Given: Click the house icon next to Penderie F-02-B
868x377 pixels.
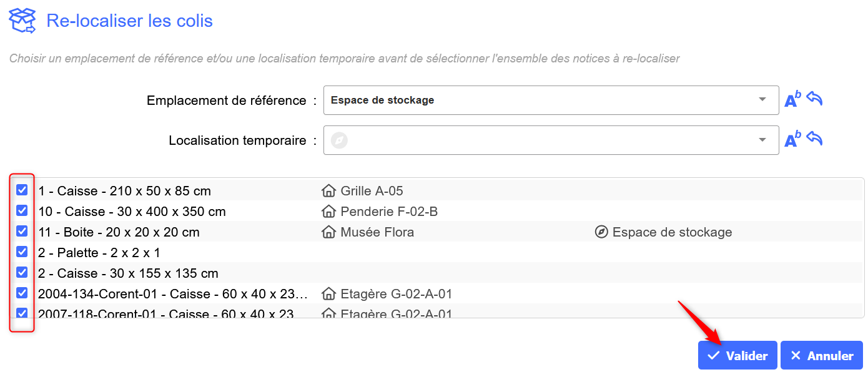Looking at the screenshot, I should click(328, 211).
